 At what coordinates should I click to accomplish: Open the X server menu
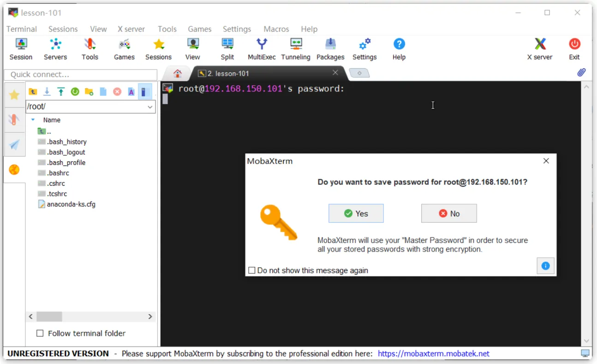click(131, 29)
